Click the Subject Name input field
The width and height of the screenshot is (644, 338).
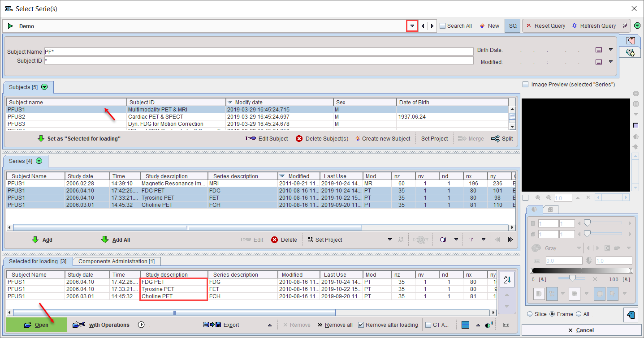pos(259,51)
